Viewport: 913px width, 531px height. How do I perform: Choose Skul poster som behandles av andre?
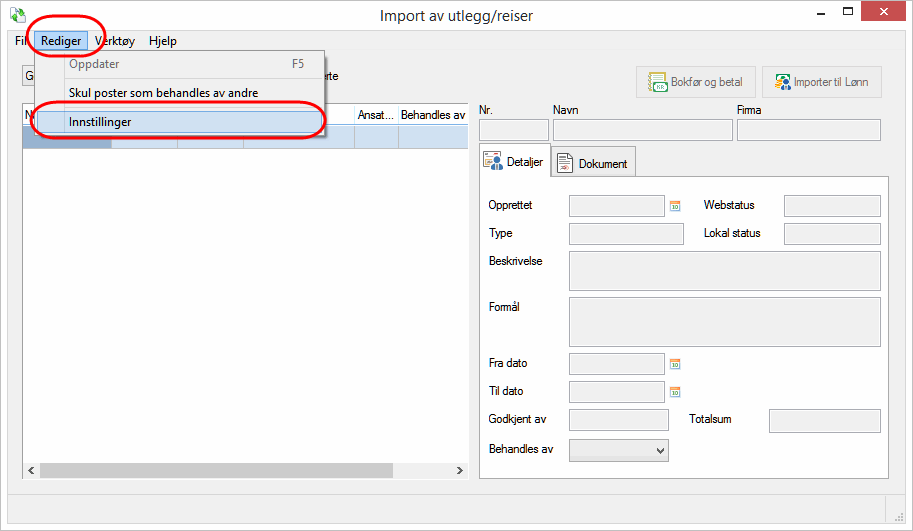[x=163, y=93]
